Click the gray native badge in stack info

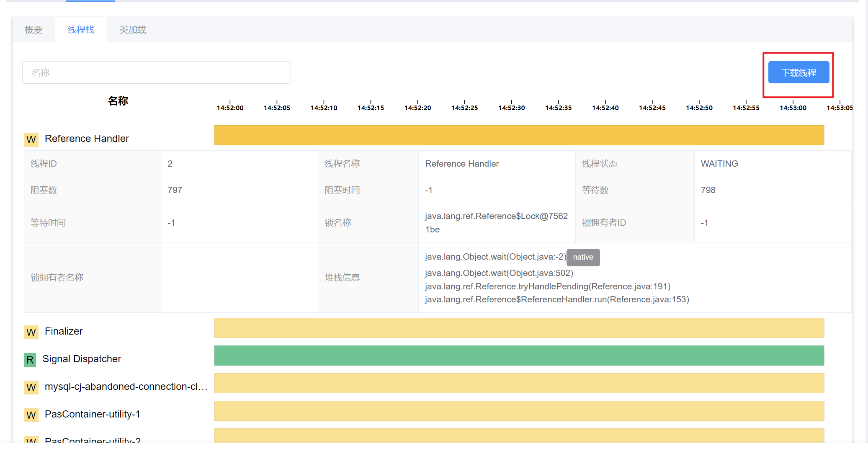point(583,257)
